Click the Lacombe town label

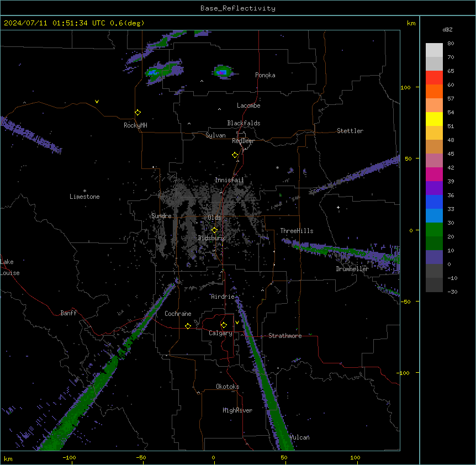(248, 105)
